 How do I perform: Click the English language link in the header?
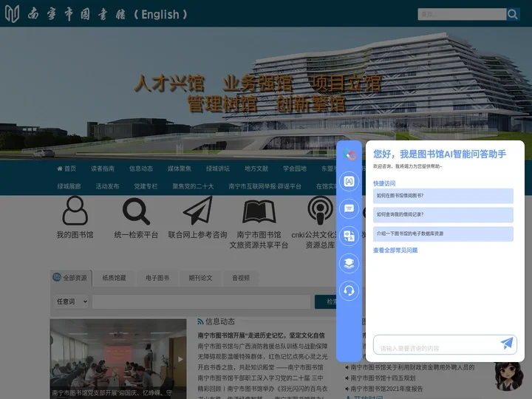pos(160,15)
